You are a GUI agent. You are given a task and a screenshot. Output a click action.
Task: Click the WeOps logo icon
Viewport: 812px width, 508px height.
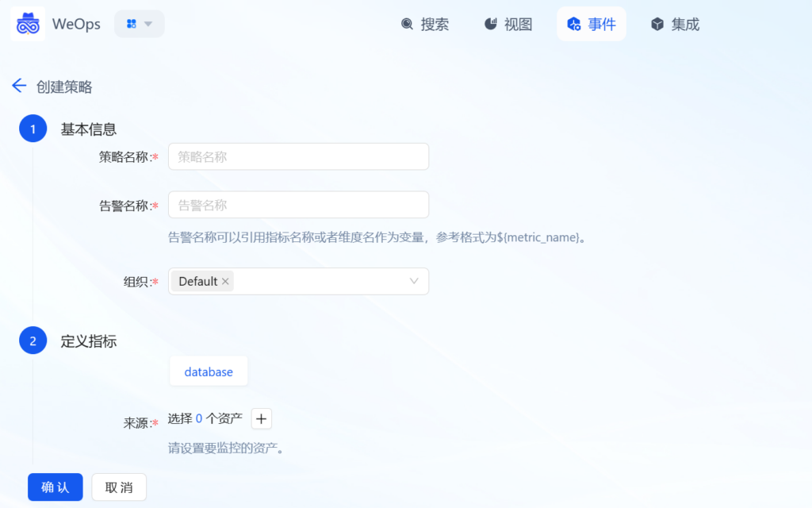(x=28, y=24)
